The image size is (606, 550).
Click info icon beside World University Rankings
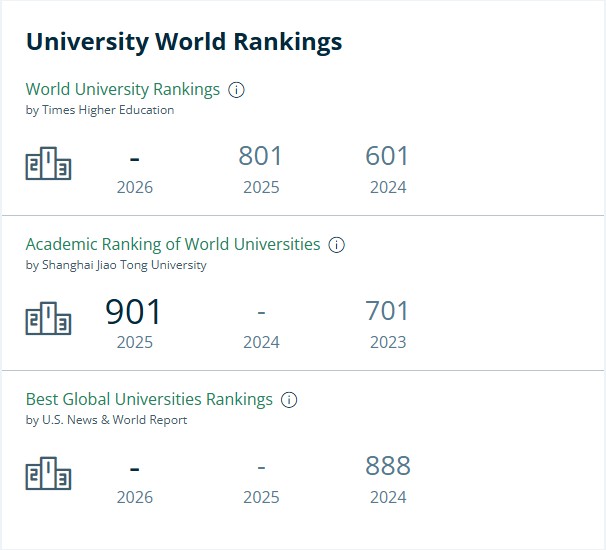(x=236, y=90)
